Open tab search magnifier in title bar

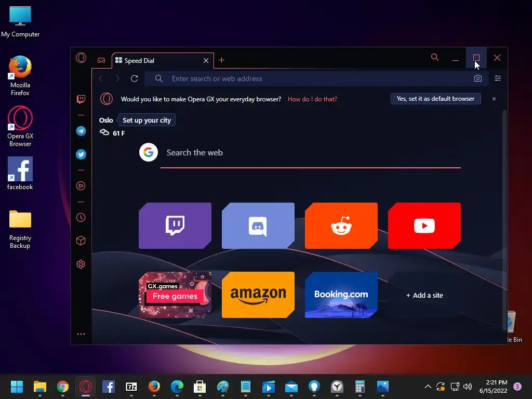coord(435,57)
